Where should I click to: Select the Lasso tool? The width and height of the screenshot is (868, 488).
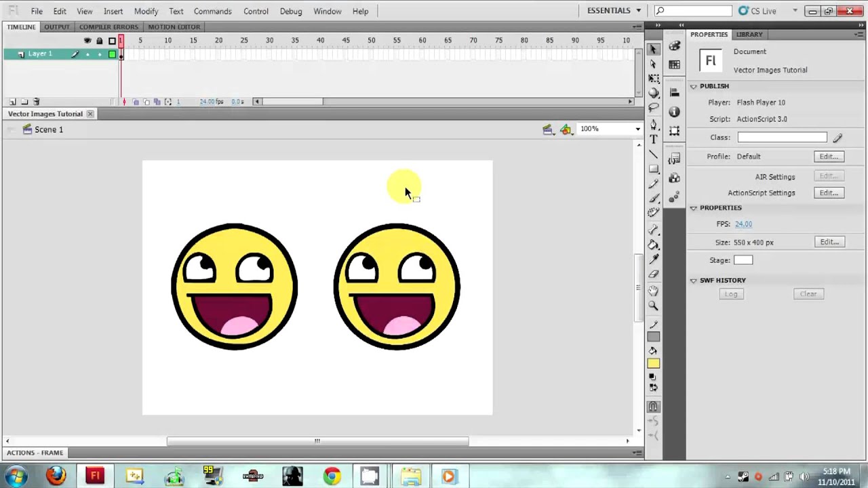(653, 108)
